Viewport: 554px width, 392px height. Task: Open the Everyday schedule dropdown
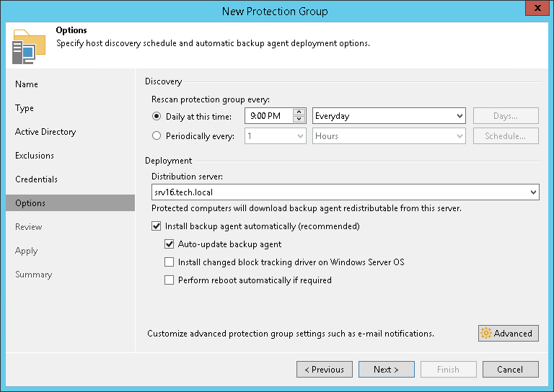[x=390, y=116]
